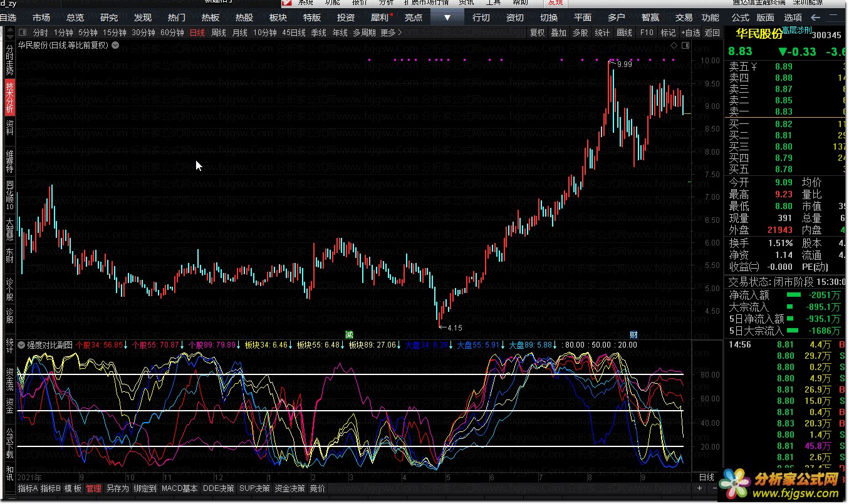Viewport: 849px width, 504px height.
Task: Expand the 更多 period list
Action: pyautogui.click(x=391, y=33)
